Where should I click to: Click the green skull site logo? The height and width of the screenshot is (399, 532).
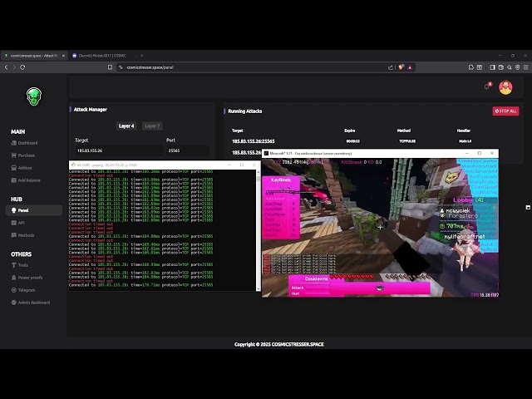point(34,96)
